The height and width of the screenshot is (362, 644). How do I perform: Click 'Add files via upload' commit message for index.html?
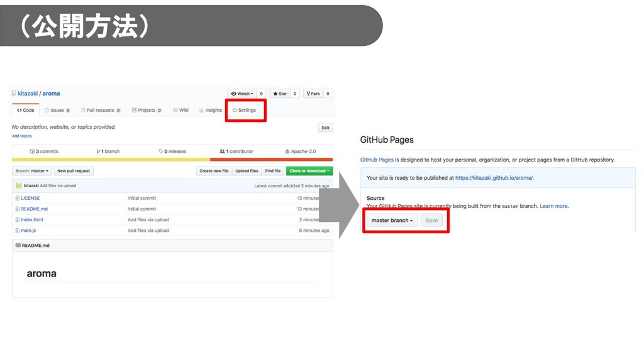148,219
